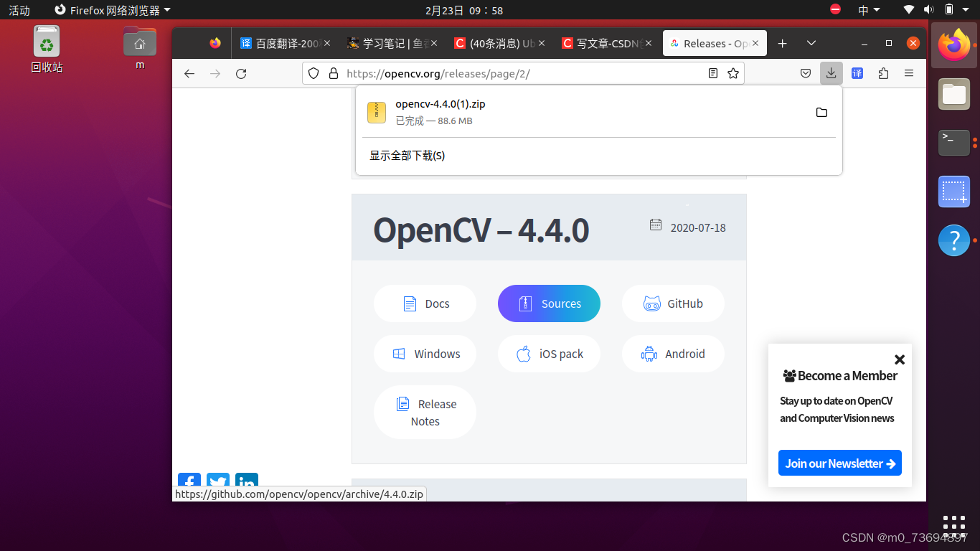The height and width of the screenshot is (551, 980).
Task: Click the downloads arrow toolbar icon
Action: point(831,73)
